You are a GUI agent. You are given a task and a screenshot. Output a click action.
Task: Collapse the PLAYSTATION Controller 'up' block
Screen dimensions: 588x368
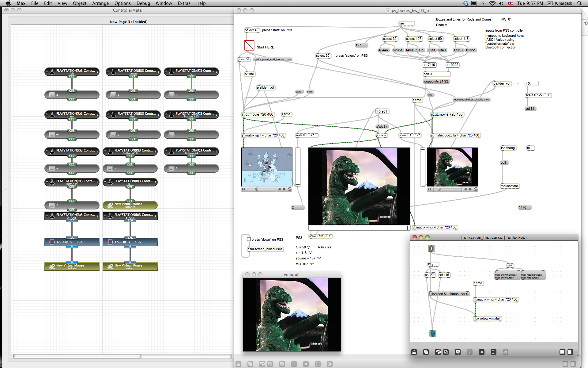(x=47, y=114)
